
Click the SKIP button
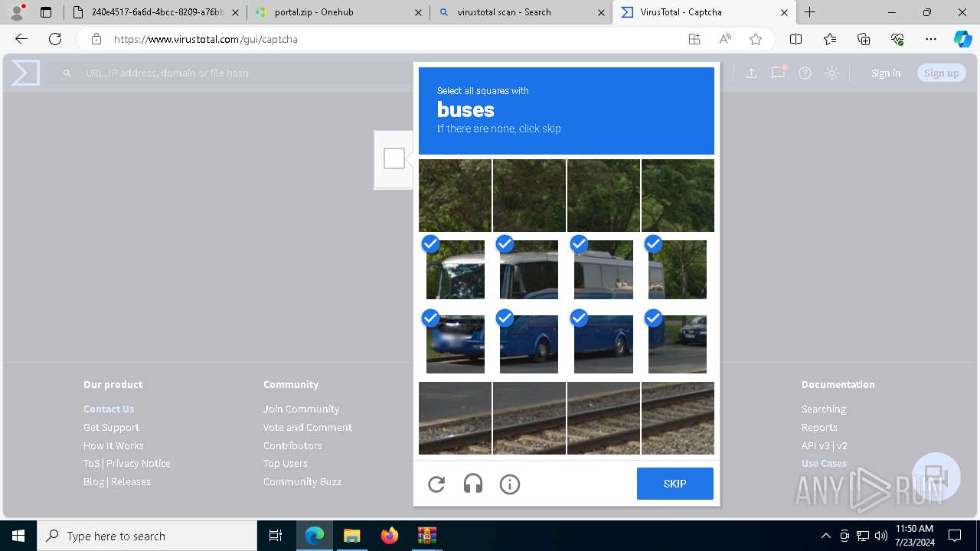pyautogui.click(x=675, y=484)
